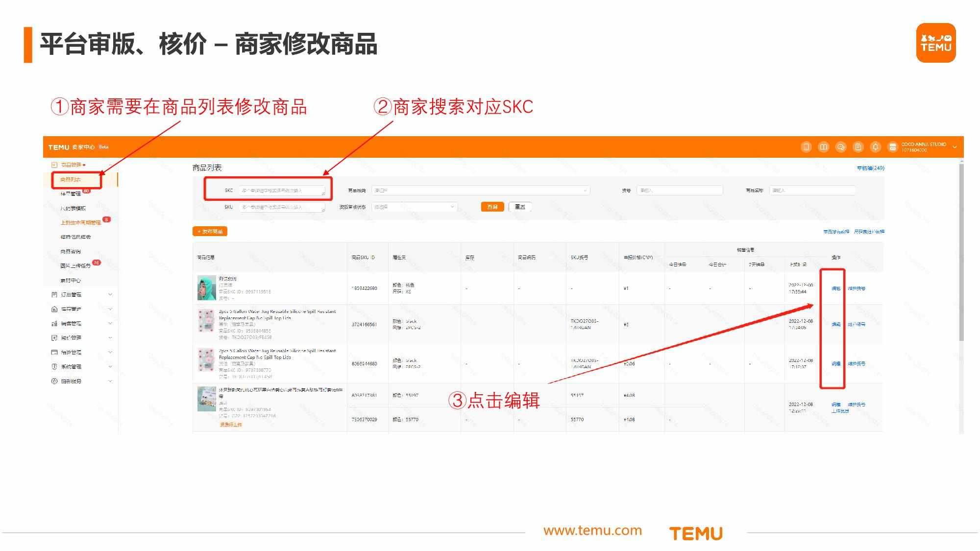
Task: Open the drafts link showing (249)
Action: click(870, 168)
